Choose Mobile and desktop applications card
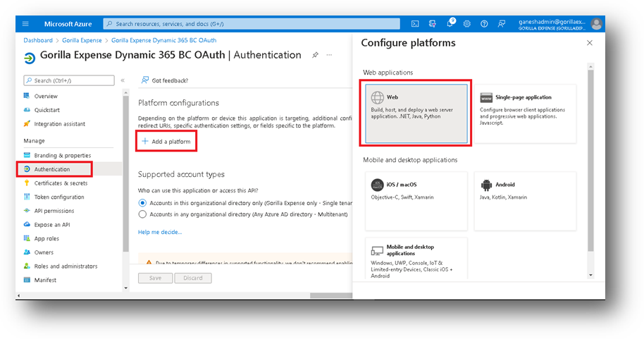 tap(416, 259)
